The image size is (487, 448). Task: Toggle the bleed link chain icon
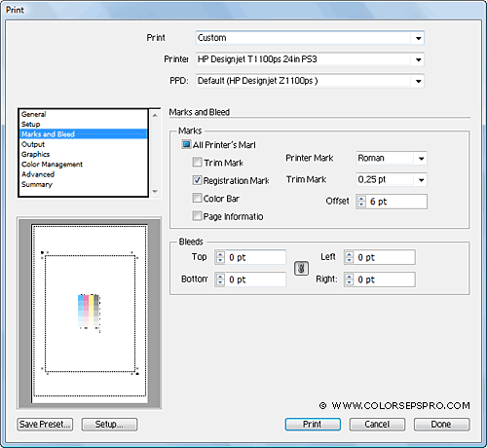[x=301, y=268]
